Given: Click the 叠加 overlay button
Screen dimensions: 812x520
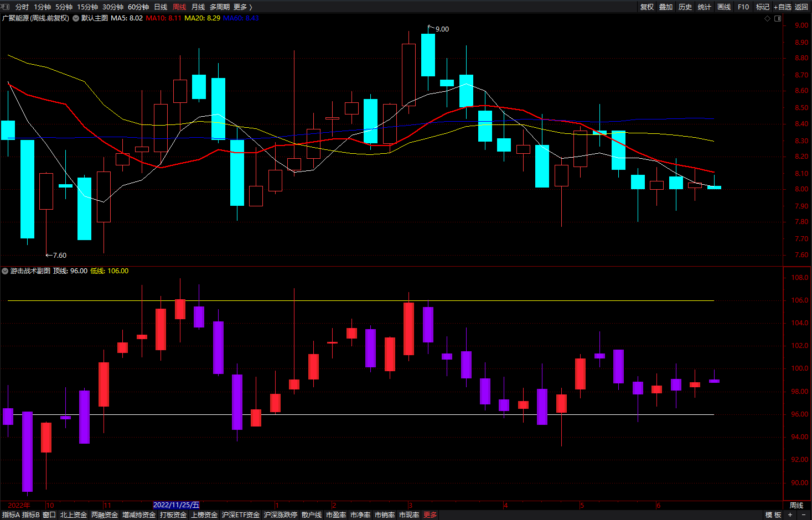Looking at the screenshot, I should 666,7.
